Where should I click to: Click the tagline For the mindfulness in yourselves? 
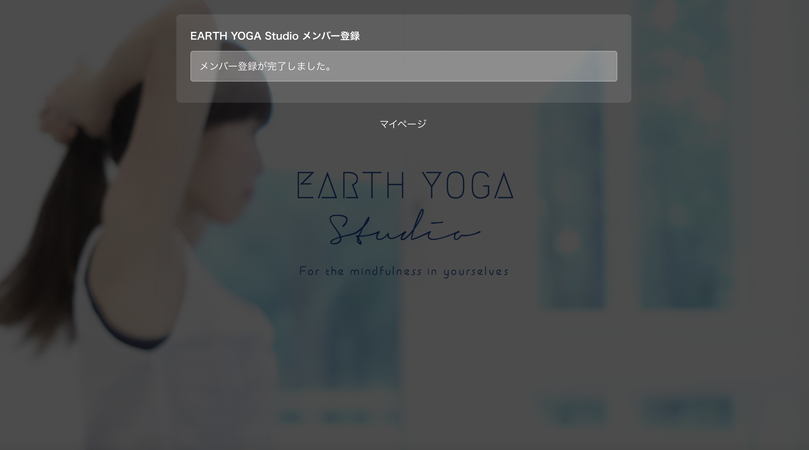coord(404,271)
